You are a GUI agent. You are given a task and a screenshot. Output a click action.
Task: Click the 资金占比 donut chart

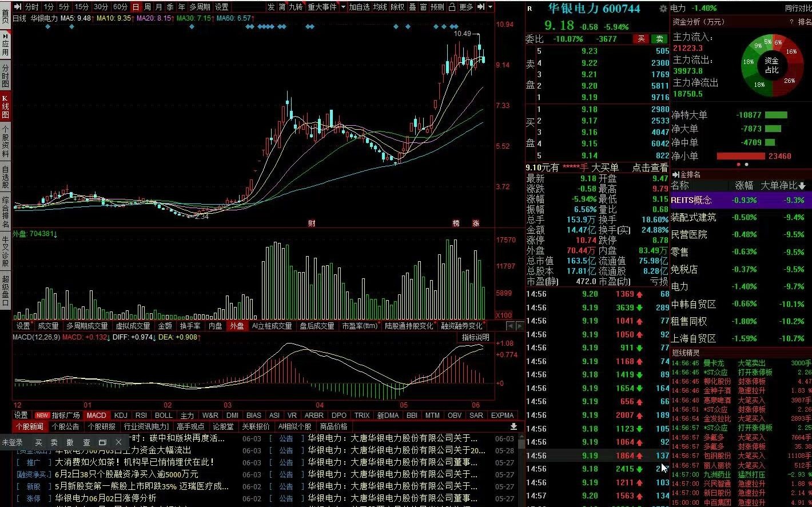click(771, 65)
